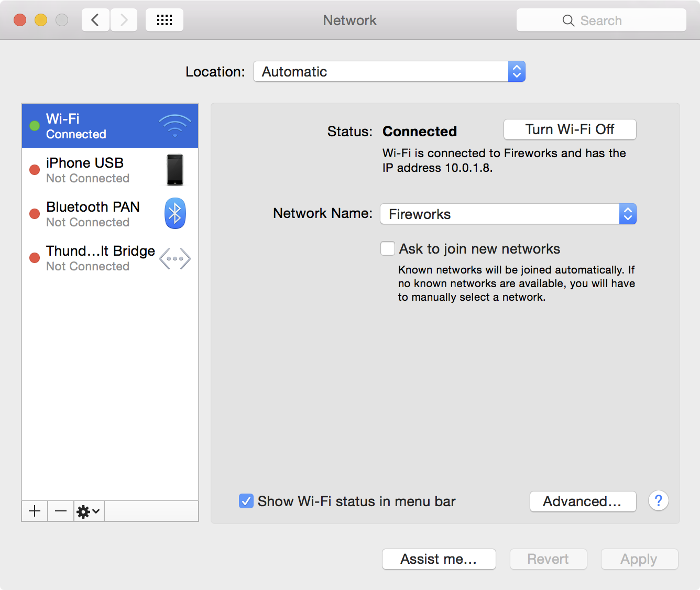The image size is (700, 590).
Task: Click the Network window title
Action: tap(350, 20)
